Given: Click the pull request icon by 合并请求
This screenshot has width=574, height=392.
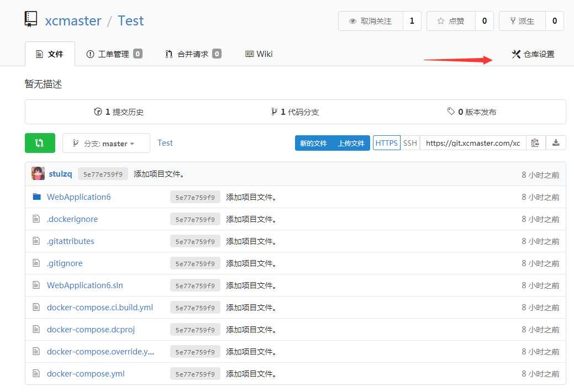Looking at the screenshot, I should coord(168,54).
